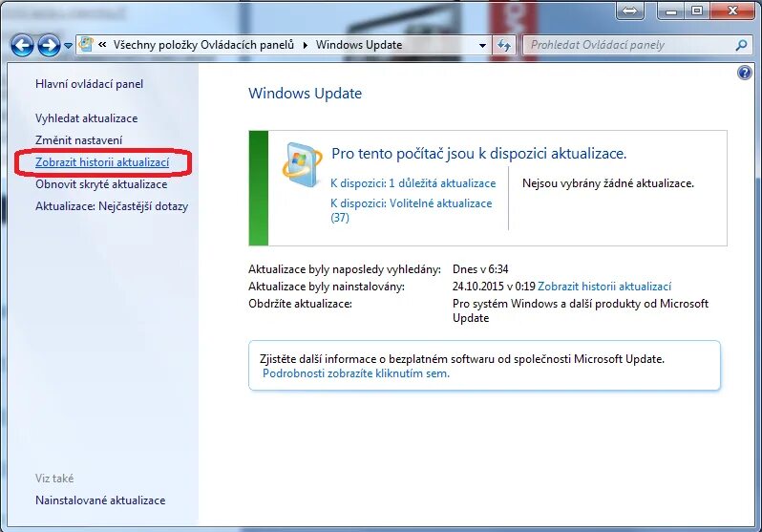The image size is (762, 532).
Task: Expand breadcrumb arrow before Windows Update
Action: click(x=306, y=45)
